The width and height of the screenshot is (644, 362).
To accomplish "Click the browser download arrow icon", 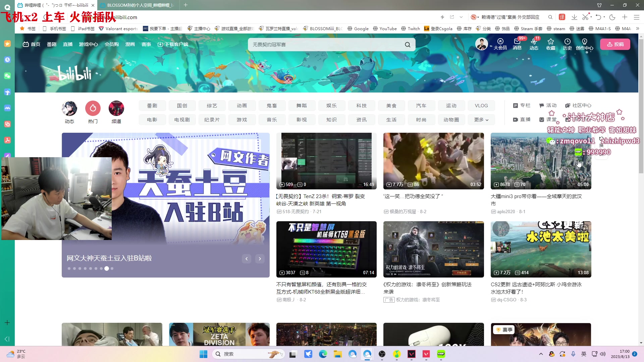I will click(x=574, y=17).
